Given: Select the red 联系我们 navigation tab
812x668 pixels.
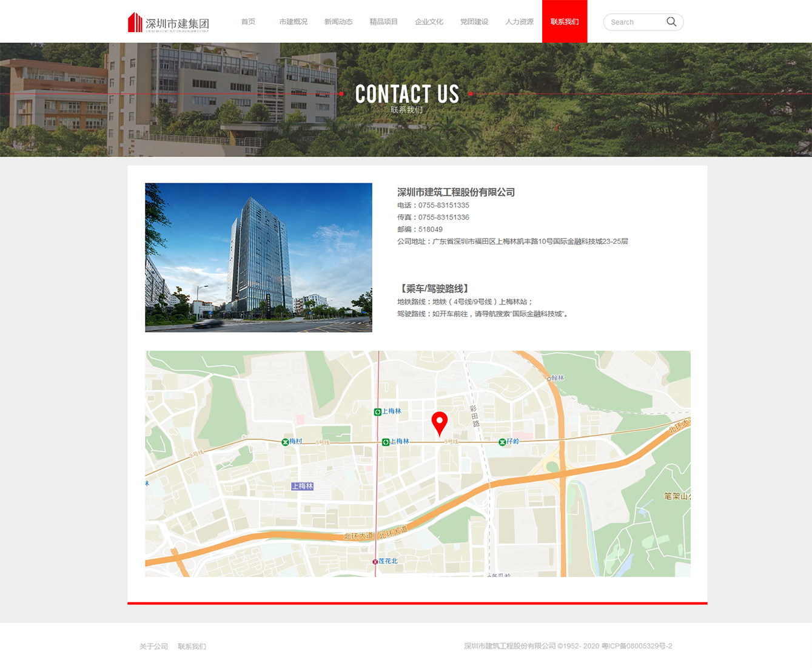Looking at the screenshot, I should [x=564, y=22].
